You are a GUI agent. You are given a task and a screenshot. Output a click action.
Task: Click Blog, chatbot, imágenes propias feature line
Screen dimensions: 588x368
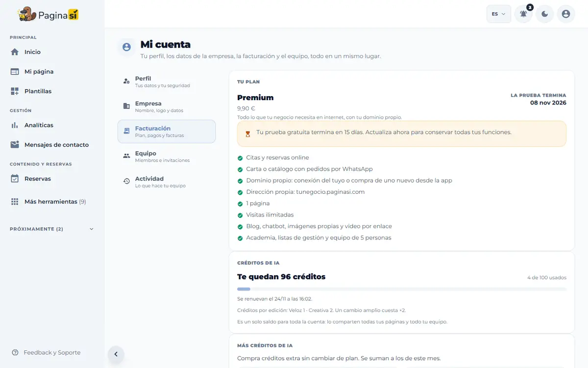(x=319, y=226)
